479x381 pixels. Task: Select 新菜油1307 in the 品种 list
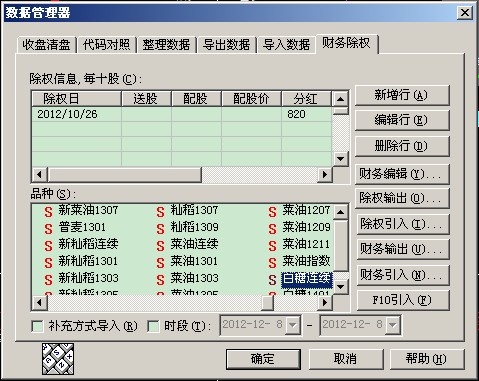(x=88, y=210)
